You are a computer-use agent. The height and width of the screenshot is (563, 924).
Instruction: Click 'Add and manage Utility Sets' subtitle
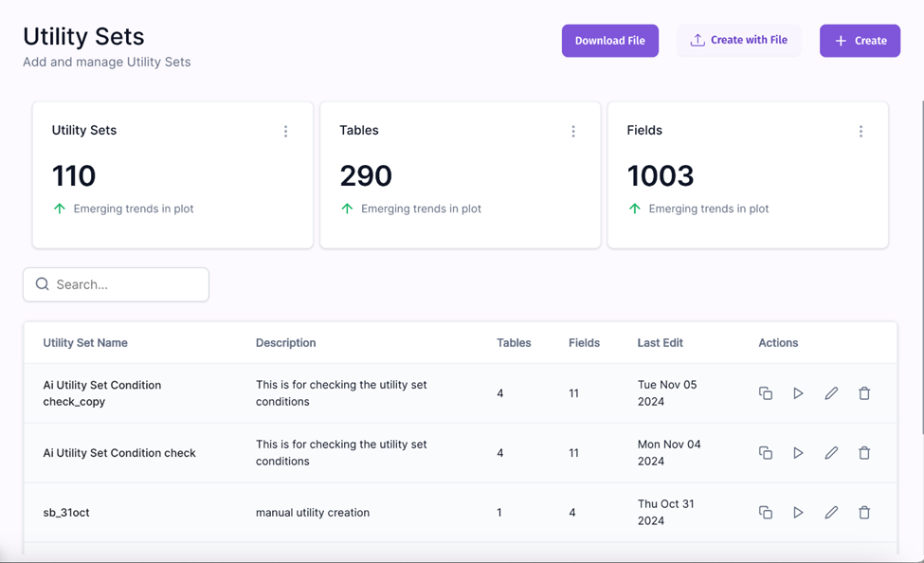pyautogui.click(x=107, y=62)
